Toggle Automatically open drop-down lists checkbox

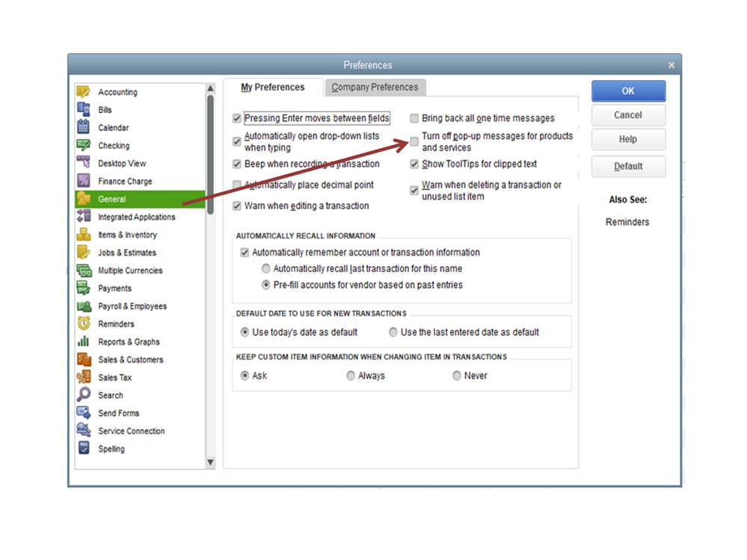pyautogui.click(x=237, y=141)
